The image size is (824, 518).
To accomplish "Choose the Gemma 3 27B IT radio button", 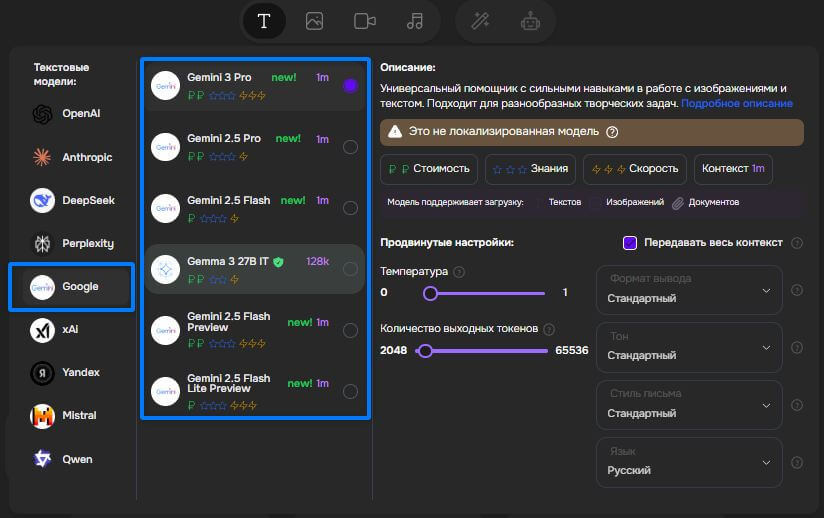I will tap(350, 269).
